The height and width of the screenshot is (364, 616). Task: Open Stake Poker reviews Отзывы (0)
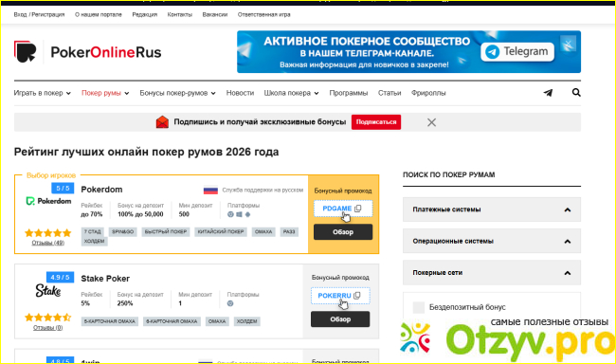(48, 328)
